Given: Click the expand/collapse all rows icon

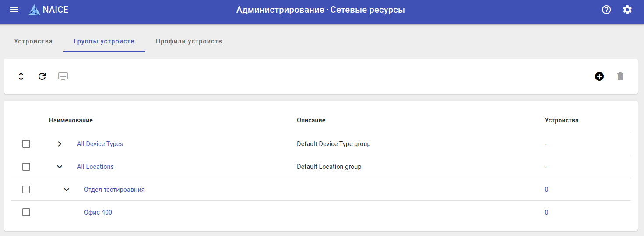Looking at the screenshot, I should pyautogui.click(x=21, y=76).
